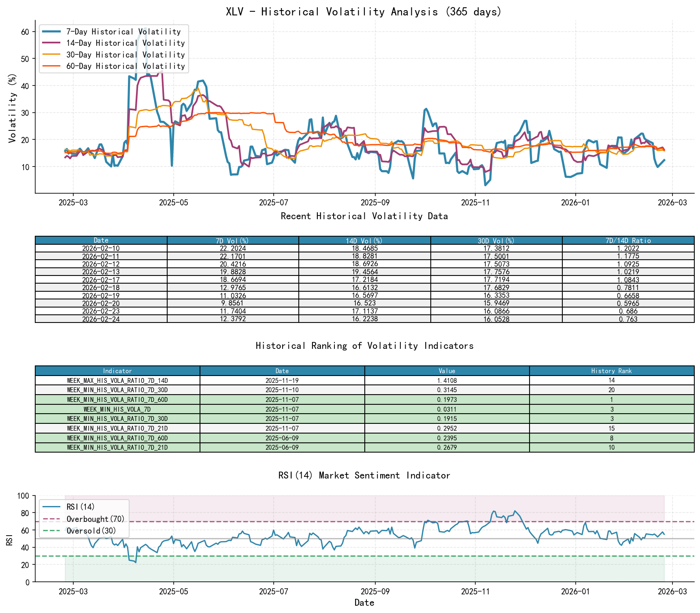Collapse the Historical Ranking table
The height and width of the screenshot is (613, 700).
[x=364, y=346]
